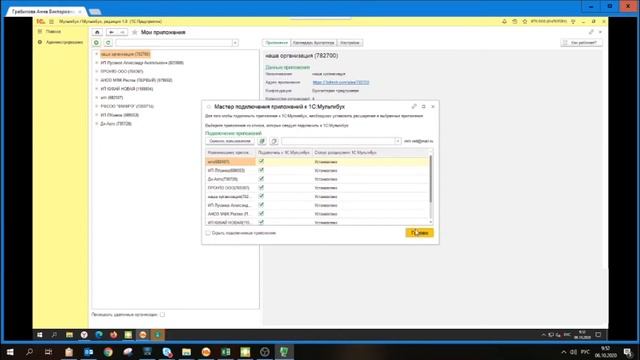The image size is (640, 360).
Task: Untick connect checkbox for Да-Авто(735728) row
Action: click(261, 179)
